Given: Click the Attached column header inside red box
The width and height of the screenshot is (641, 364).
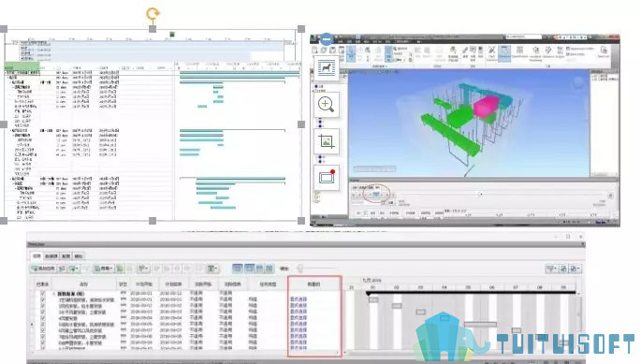Looking at the screenshot, I should tap(314, 284).
